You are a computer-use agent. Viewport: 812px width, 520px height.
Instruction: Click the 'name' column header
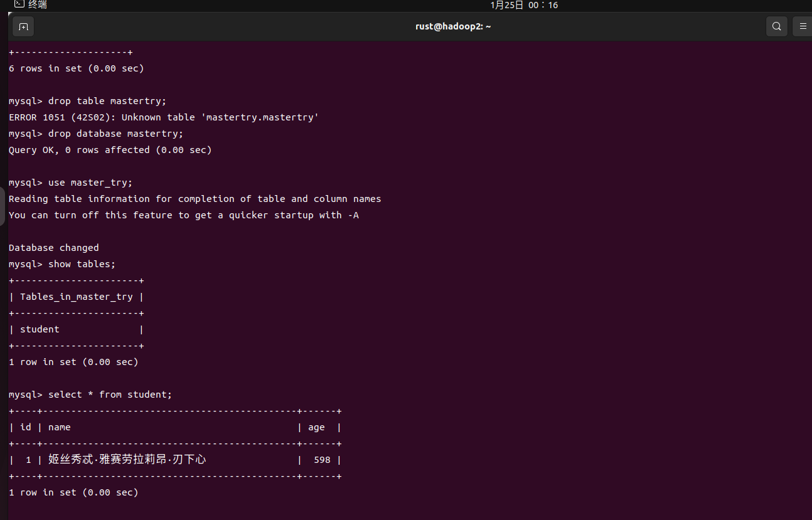[60, 427]
